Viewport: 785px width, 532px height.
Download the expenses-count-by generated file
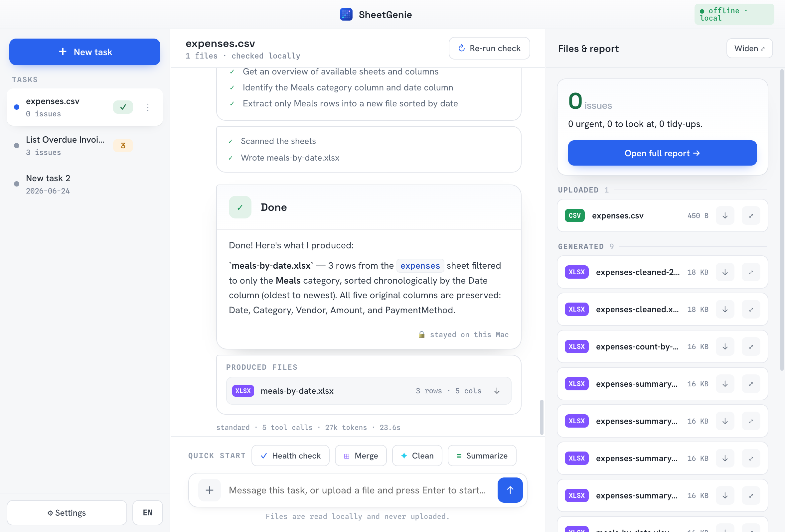click(x=725, y=346)
